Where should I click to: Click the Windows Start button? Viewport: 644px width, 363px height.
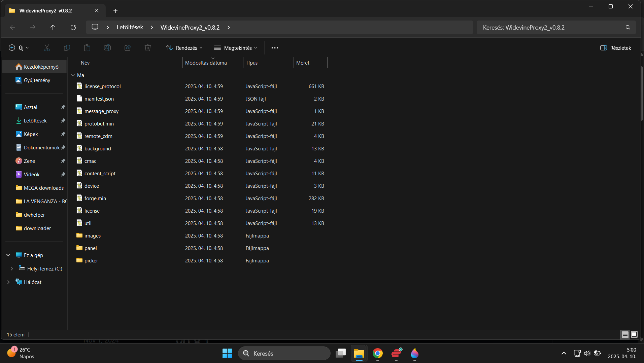(227, 353)
